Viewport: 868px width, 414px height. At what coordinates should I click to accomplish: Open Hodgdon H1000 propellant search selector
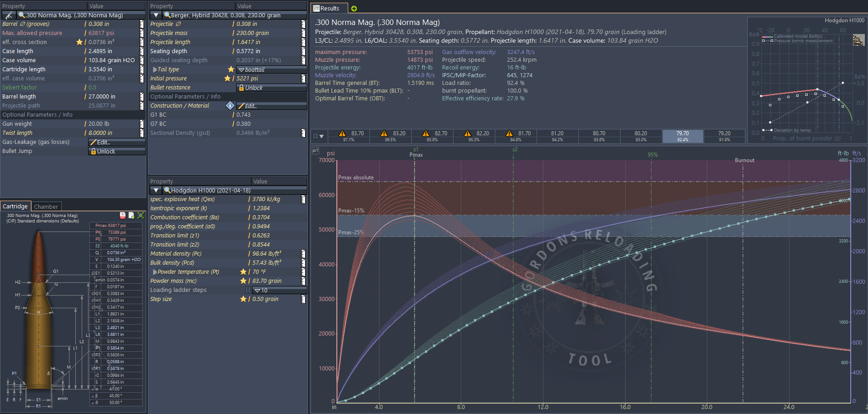pyautogui.click(x=235, y=190)
